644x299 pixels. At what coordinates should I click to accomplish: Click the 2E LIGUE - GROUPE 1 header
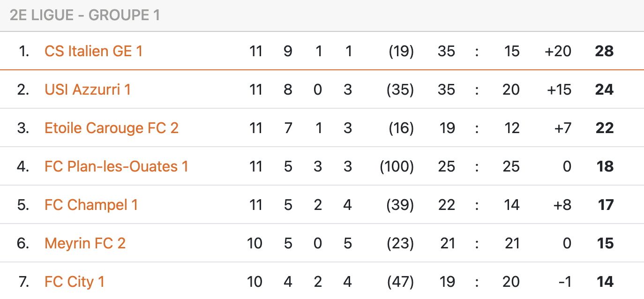tap(85, 15)
